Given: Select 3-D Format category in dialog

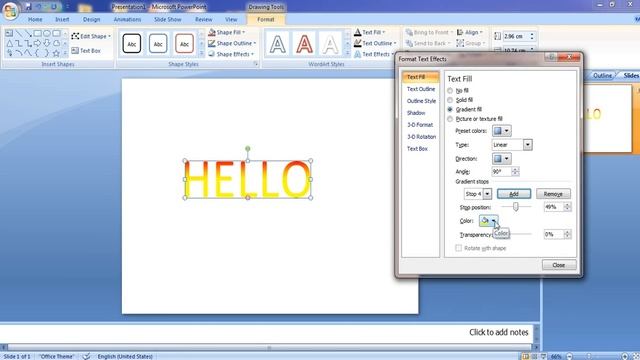Looking at the screenshot, I should (420, 125).
